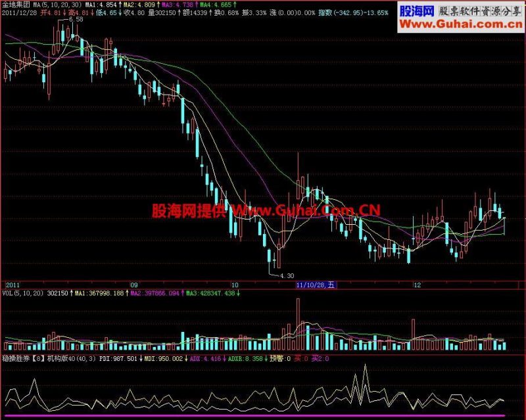Select the MA(5,10,20,30) indicator label
Image resolution: width=526 pixels, height=420 pixels.
pyautogui.click(x=57, y=5)
